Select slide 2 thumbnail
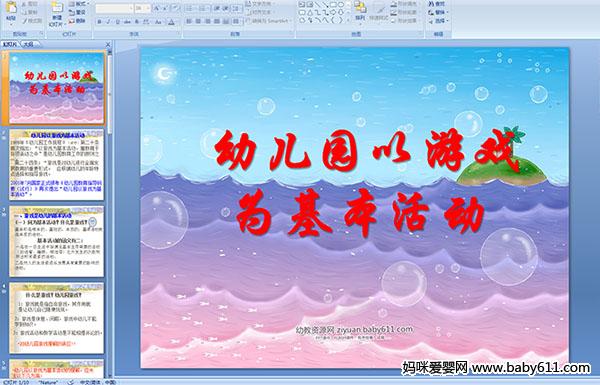The width and height of the screenshot is (600, 385). [x=57, y=165]
